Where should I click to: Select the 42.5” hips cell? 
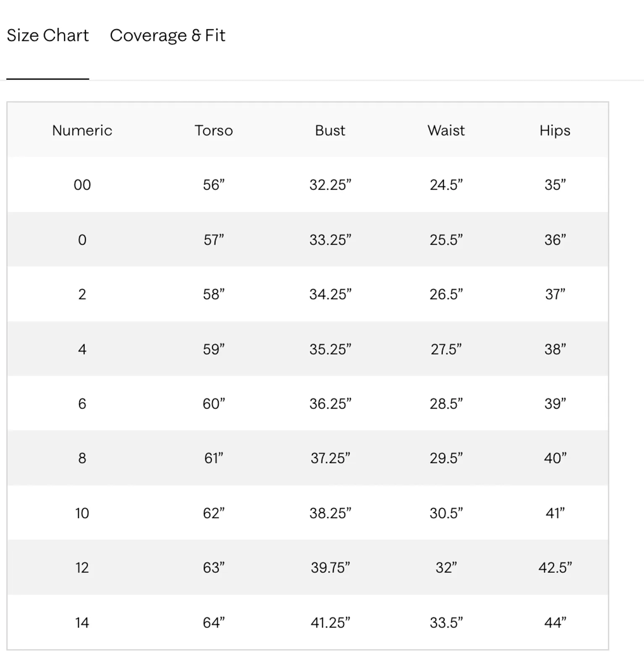tap(555, 568)
